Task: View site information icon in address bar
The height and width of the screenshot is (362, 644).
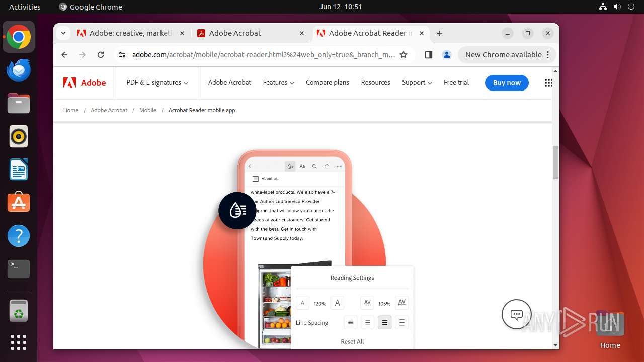Action: tap(122, 55)
